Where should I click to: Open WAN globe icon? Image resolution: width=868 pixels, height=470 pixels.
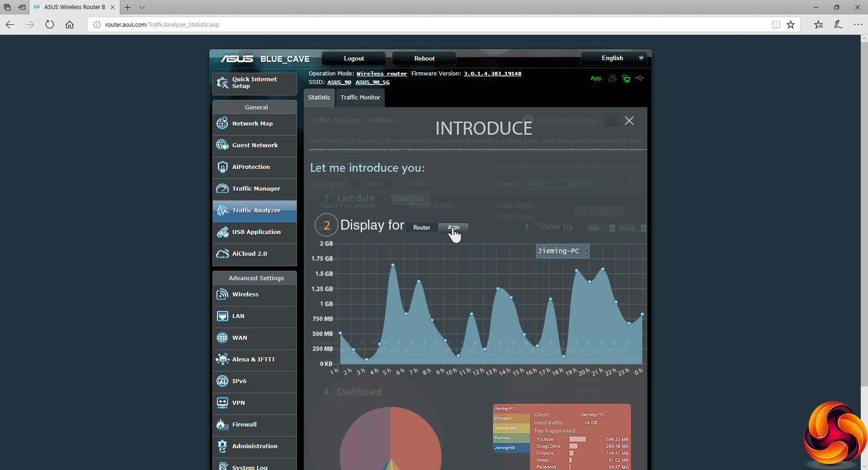tap(222, 338)
